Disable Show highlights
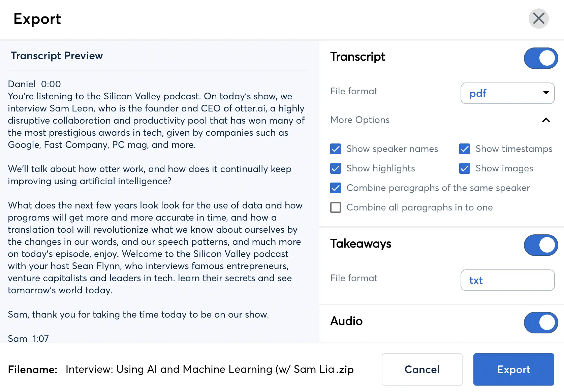This screenshot has height=392, width=564. [x=335, y=168]
